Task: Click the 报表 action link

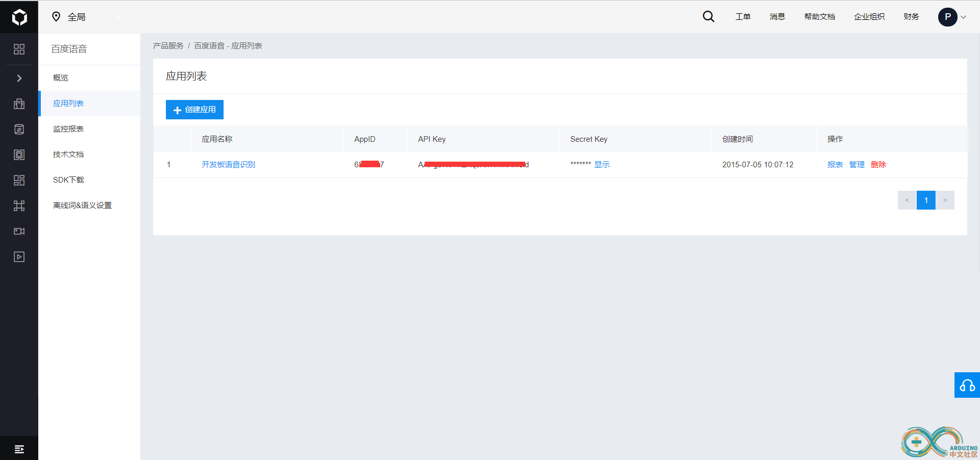Action: coord(835,164)
